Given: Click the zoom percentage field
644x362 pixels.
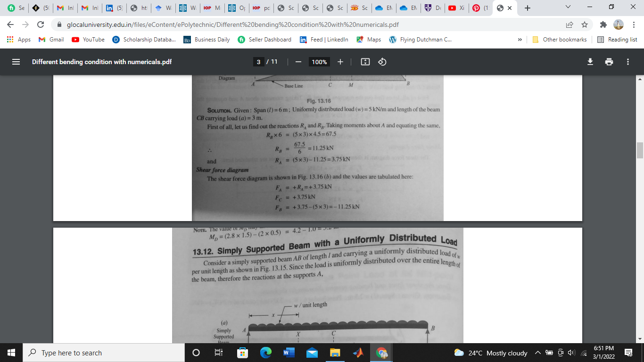Looking at the screenshot, I should pyautogui.click(x=319, y=62).
